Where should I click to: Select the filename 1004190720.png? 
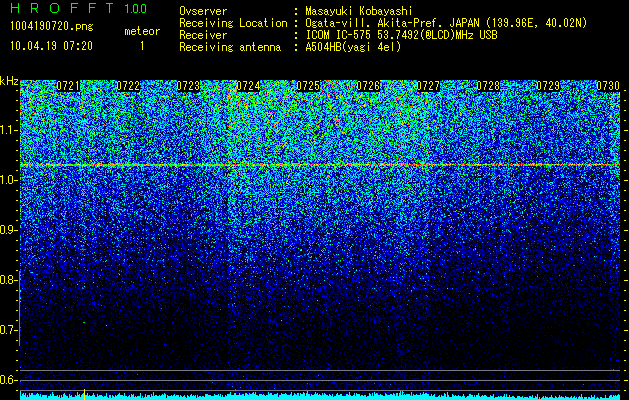pyautogui.click(x=52, y=27)
